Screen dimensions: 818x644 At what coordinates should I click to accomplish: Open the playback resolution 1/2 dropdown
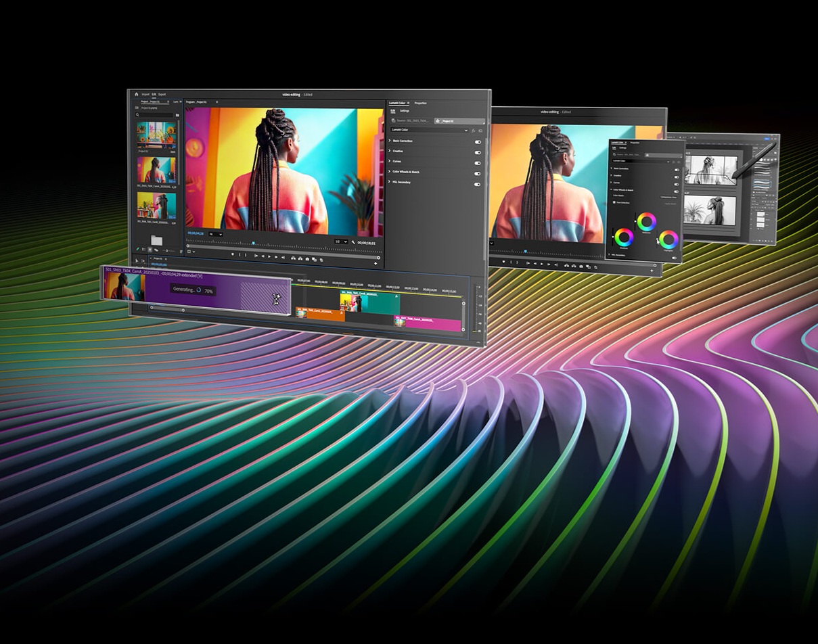tap(341, 241)
